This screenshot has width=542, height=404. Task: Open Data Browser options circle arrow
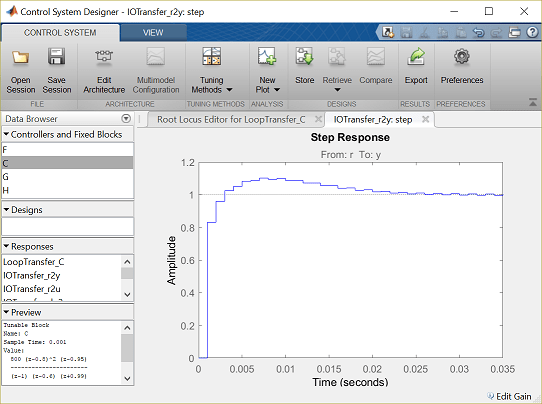pyautogui.click(x=126, y=119)
